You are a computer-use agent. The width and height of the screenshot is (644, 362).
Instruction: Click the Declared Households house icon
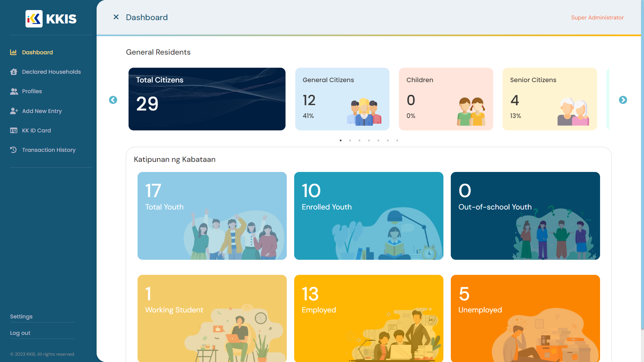[13, 72]
